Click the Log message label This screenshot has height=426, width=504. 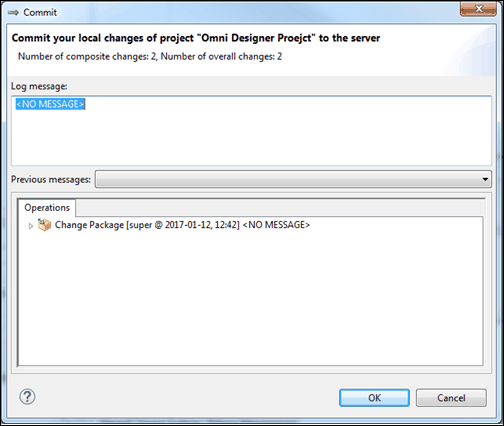[x=39, y=86]
